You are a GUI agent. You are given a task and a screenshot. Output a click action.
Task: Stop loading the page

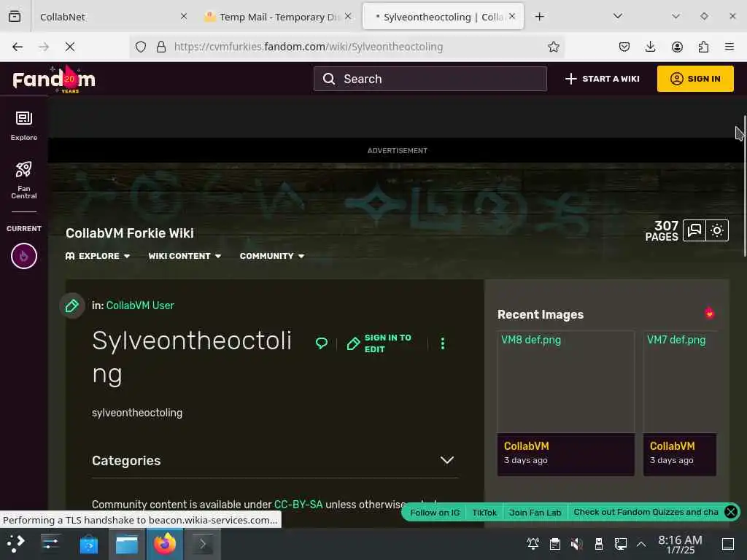click(70, 47)
